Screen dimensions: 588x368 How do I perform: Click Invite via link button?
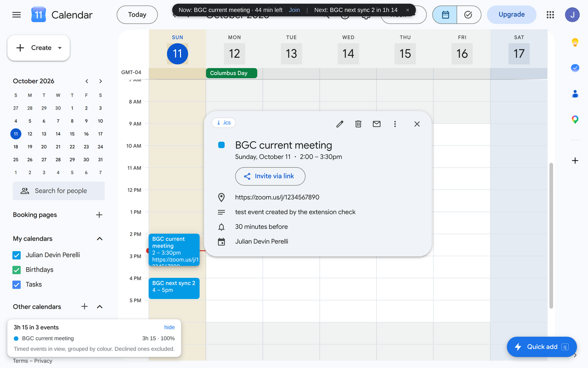270,176
